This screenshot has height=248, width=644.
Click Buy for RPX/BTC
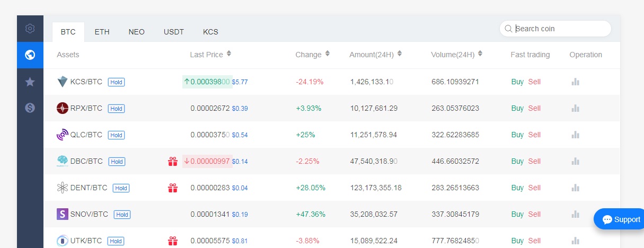(x=517, y=108)
